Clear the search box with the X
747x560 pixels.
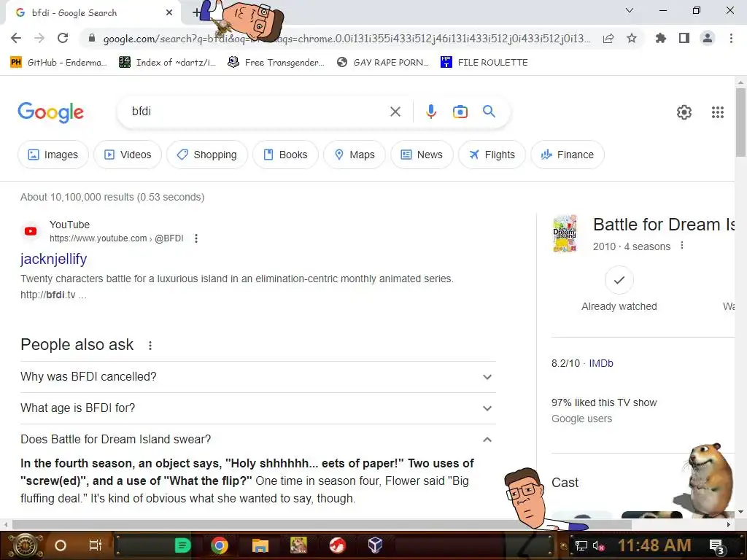395,112
